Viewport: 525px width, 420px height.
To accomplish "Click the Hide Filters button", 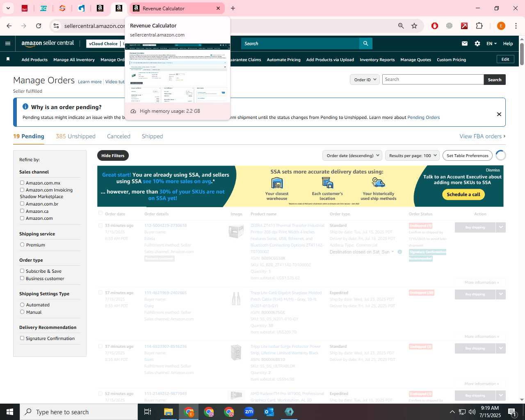I will click(x=113, y=155).
